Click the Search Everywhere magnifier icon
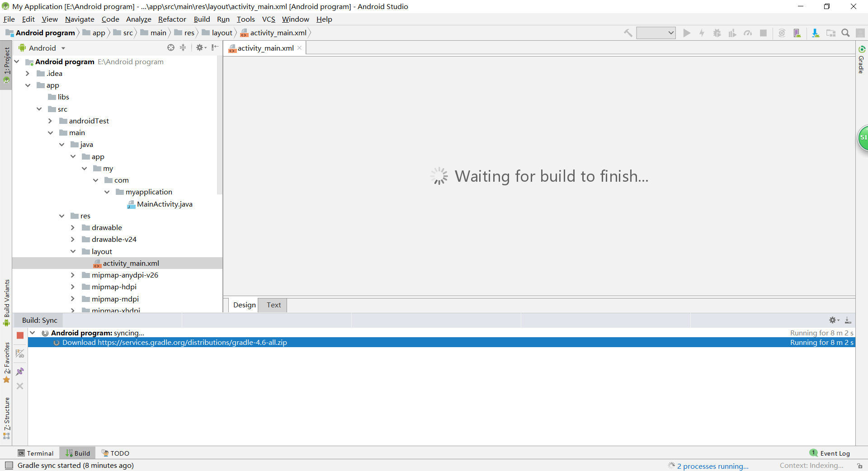The image size is (868, 471). [845, 33]
